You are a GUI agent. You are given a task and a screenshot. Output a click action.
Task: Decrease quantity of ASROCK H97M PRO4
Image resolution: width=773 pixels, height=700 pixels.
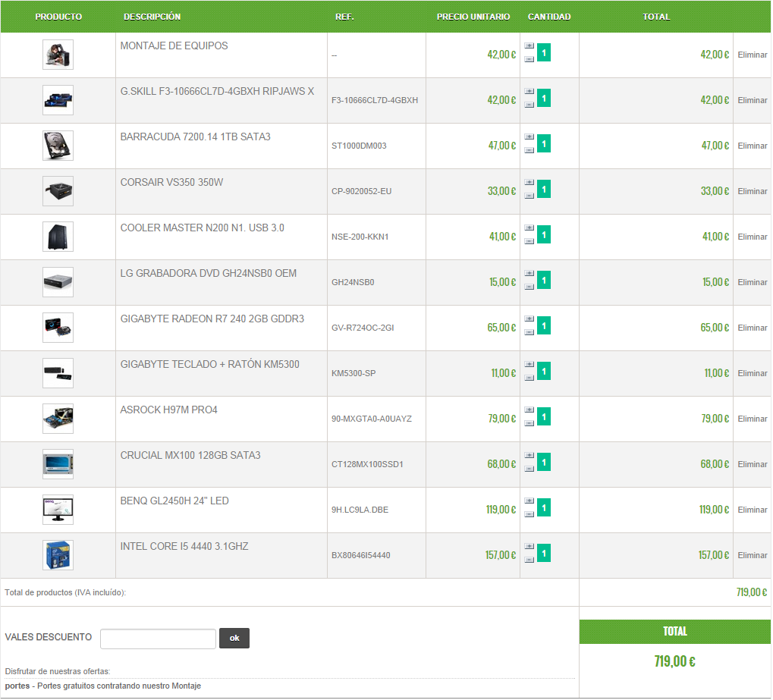coord(529,423)
